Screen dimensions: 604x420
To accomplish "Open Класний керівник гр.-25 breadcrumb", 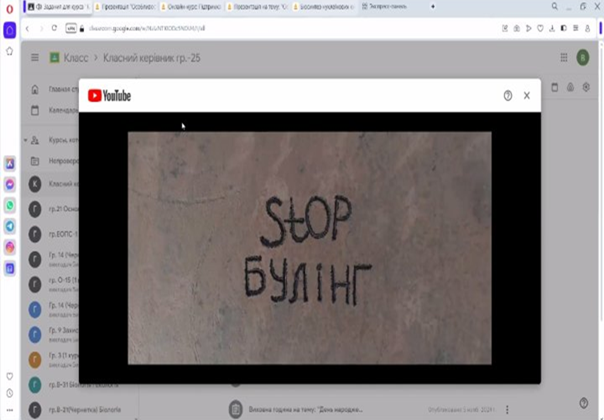I will click(x=152, y=58).
